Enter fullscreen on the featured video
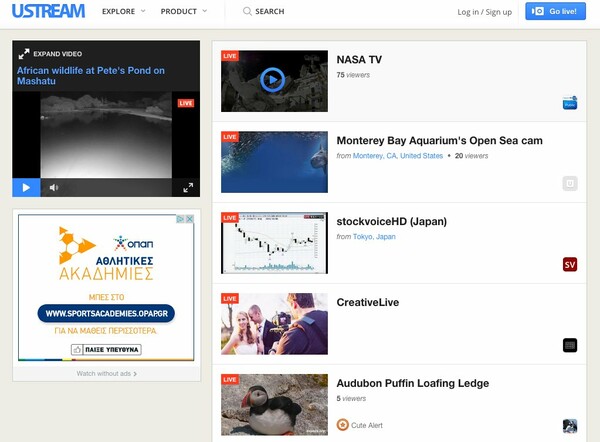This screenshot has width=600, height=442. click(188, 188)
